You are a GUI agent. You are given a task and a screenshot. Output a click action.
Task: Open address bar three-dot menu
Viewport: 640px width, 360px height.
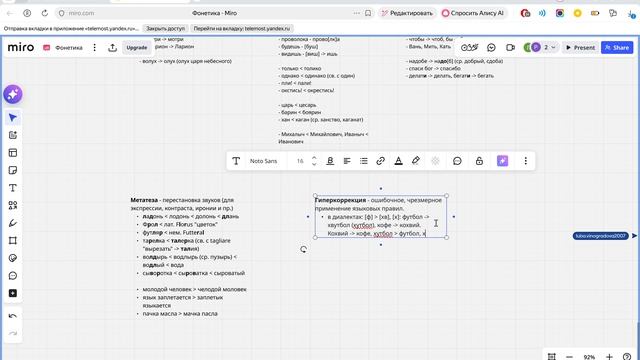tap(357, 13)
